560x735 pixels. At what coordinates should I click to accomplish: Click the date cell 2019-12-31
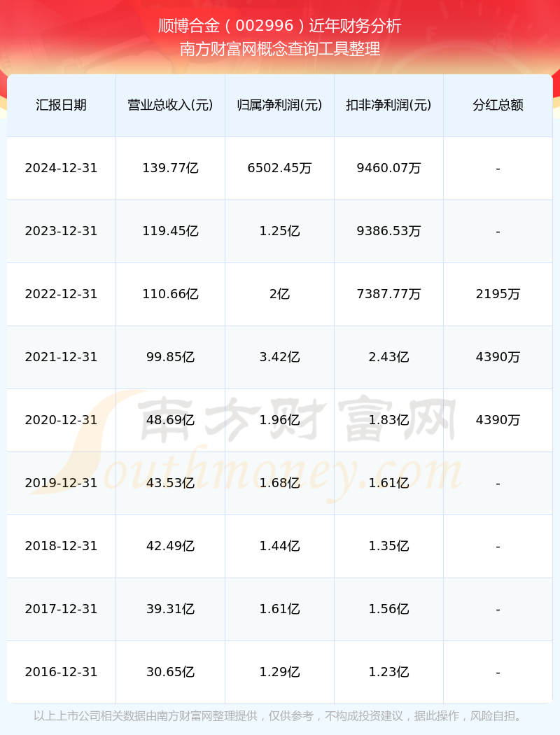[x=62, y=483]
